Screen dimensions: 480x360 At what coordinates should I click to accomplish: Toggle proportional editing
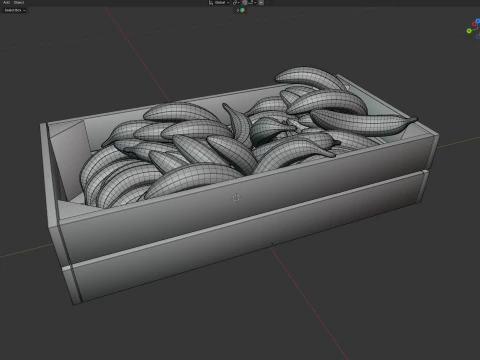tap(261, 3)
